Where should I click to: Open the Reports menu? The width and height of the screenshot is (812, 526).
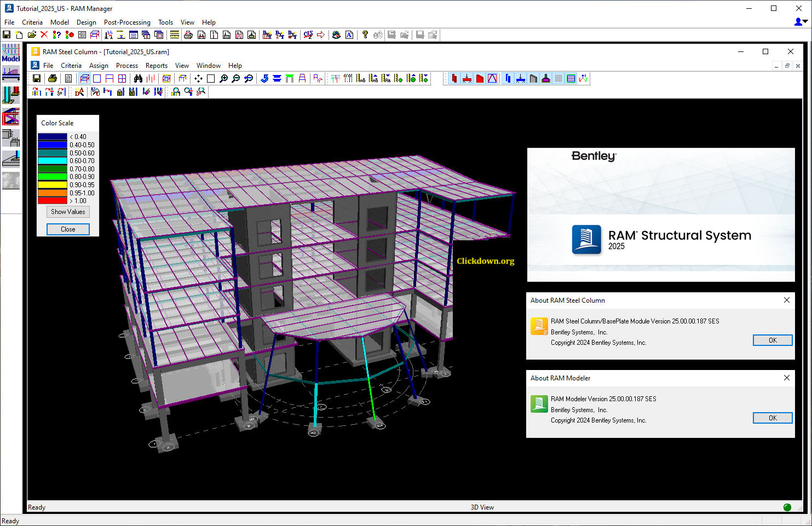click(157, 65)
